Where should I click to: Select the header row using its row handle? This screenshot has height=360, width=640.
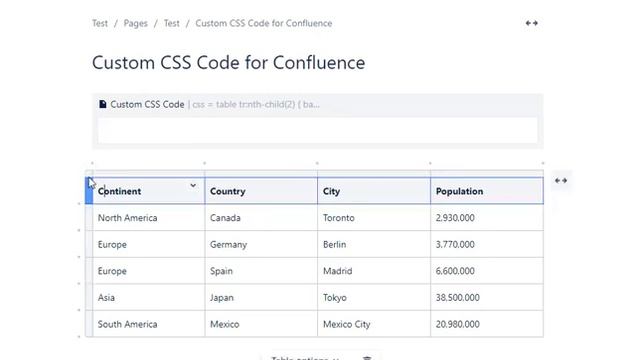(89, 191)
